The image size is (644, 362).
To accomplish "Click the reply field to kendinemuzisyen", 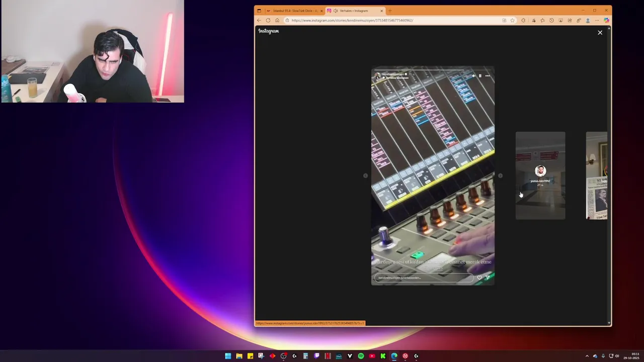I will (424, 278).
